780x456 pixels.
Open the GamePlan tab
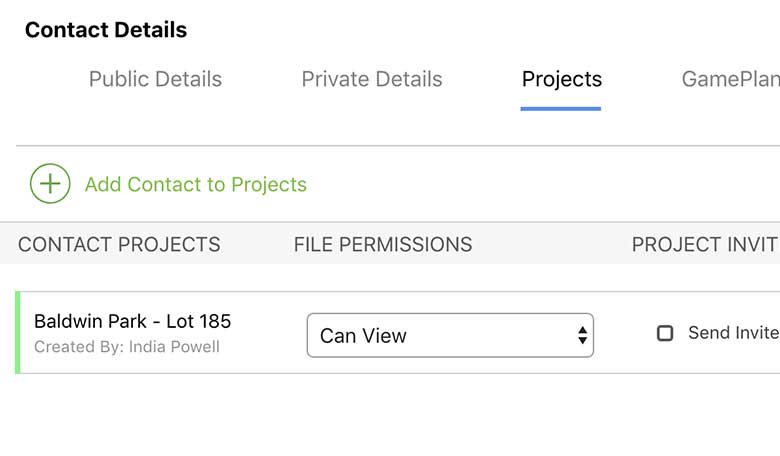click(730, 79)
